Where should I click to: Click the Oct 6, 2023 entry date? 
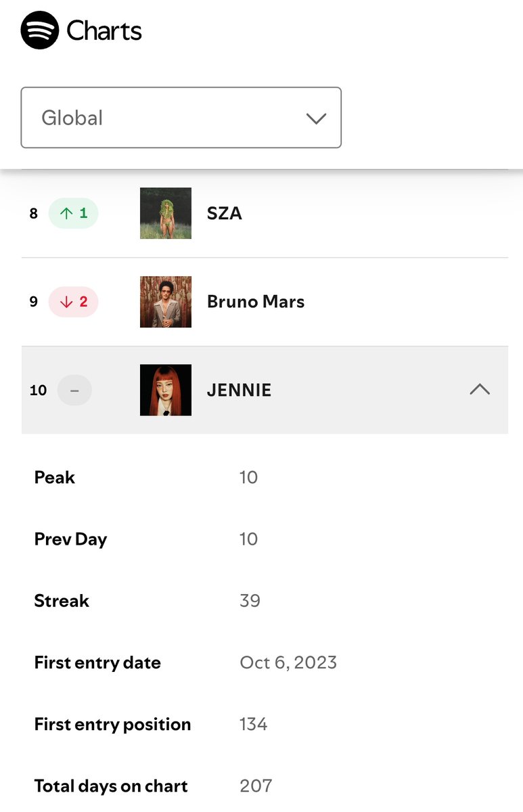point(288,662)
